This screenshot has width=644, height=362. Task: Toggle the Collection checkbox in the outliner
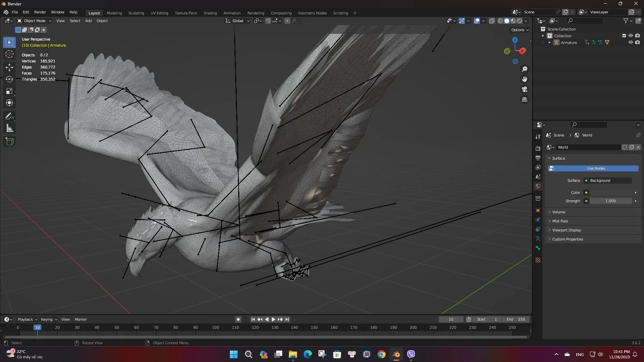(x=624, y=36)
